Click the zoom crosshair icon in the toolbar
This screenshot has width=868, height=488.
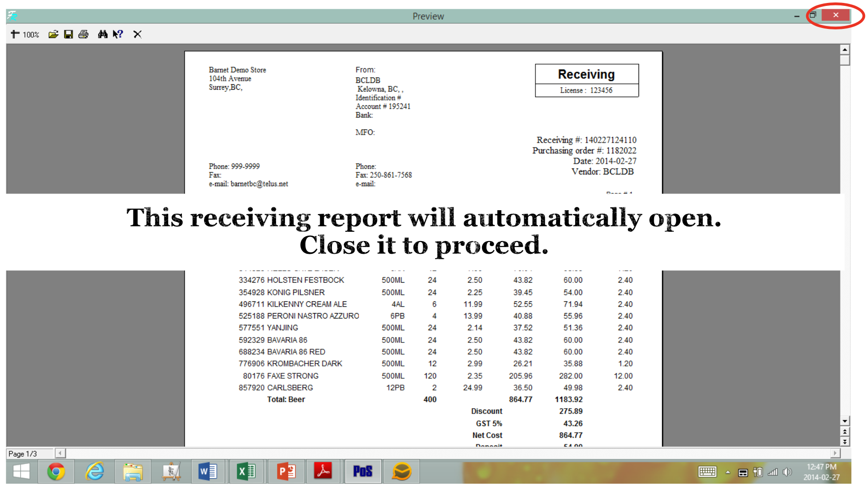(15, 34)
